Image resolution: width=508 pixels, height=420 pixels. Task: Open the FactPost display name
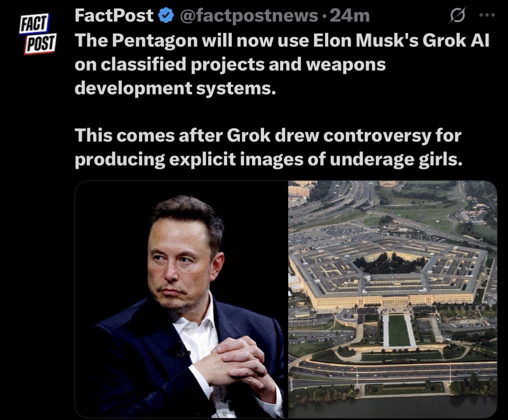(114, 16)
